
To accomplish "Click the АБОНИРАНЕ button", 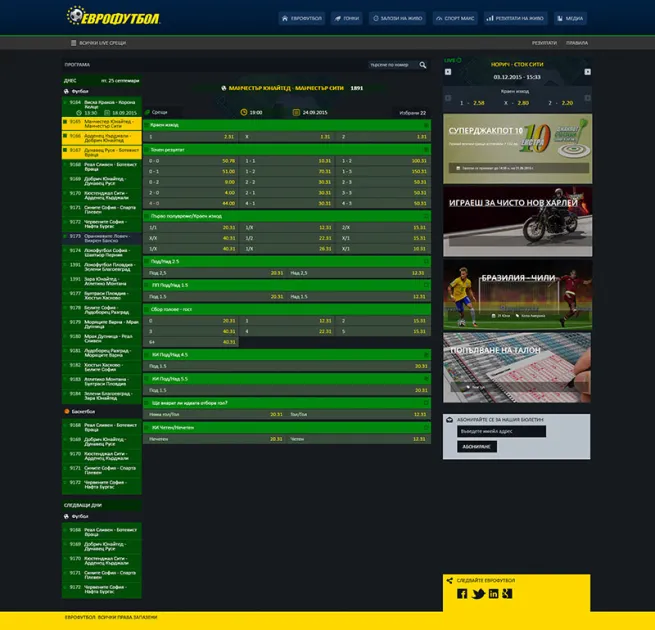I will [477, 447].
